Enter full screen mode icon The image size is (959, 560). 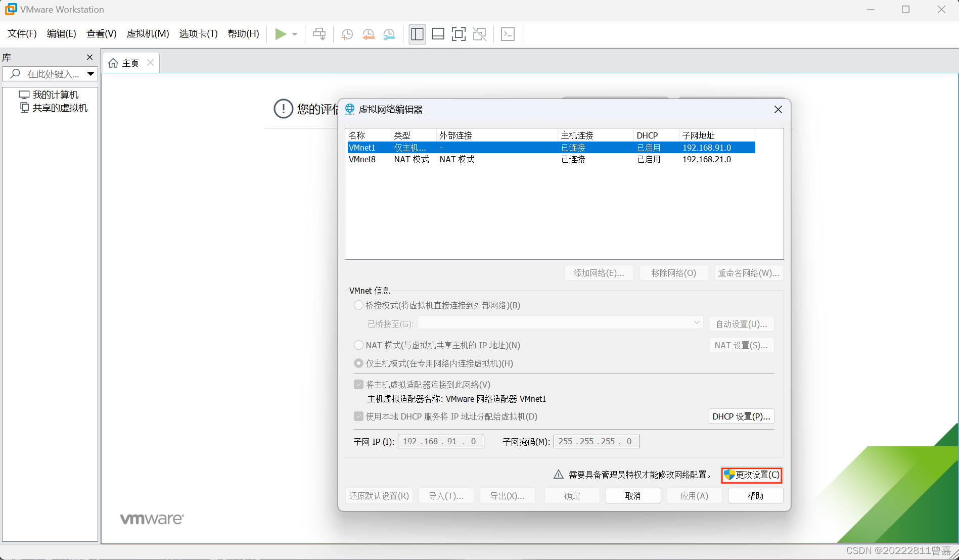pyautogui.click(x=459, y=34)
